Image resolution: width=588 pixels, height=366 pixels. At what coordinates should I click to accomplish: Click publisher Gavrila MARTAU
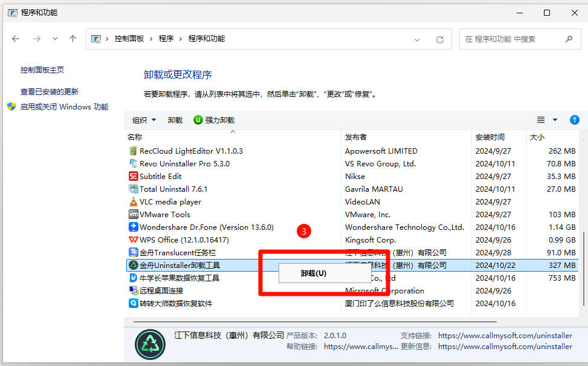374,189
